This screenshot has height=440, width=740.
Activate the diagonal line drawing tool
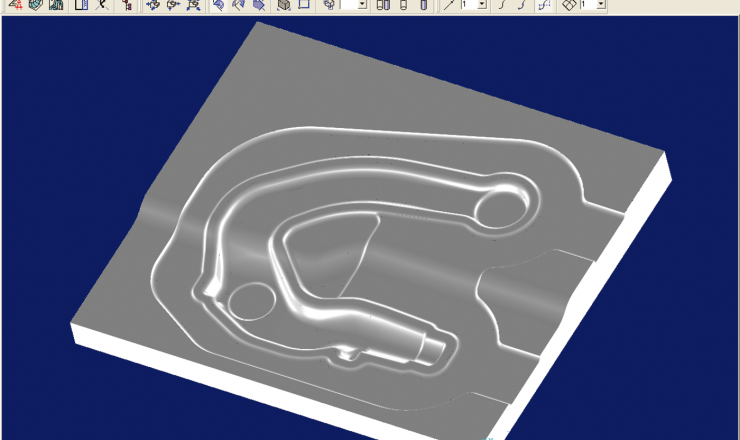[449, 5]
